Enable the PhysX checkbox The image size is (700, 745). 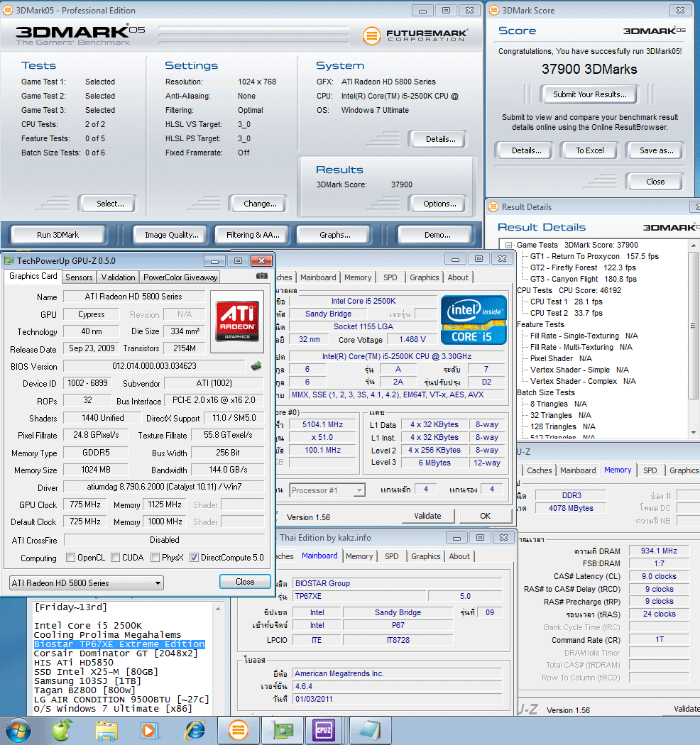coord(155,557)
